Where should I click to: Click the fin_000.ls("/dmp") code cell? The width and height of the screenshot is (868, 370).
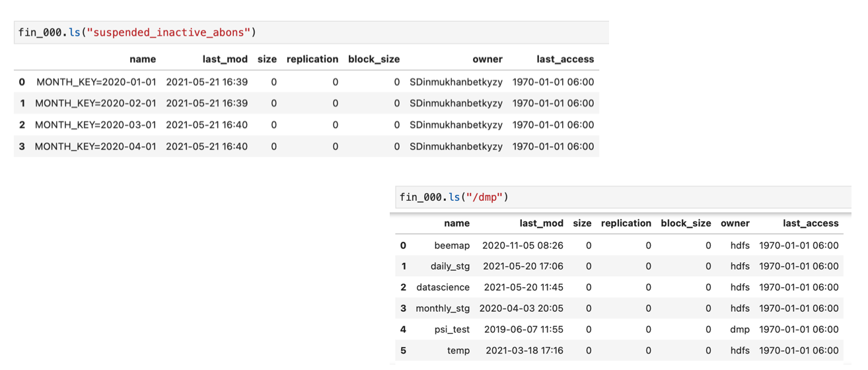click(x=624, y=197)
